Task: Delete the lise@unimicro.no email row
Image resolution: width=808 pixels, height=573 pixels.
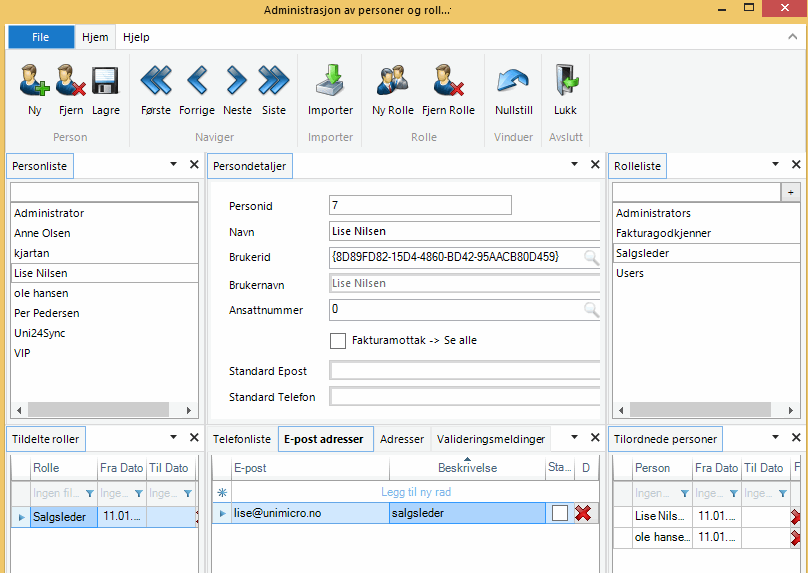Action: (x=584, y=513)
